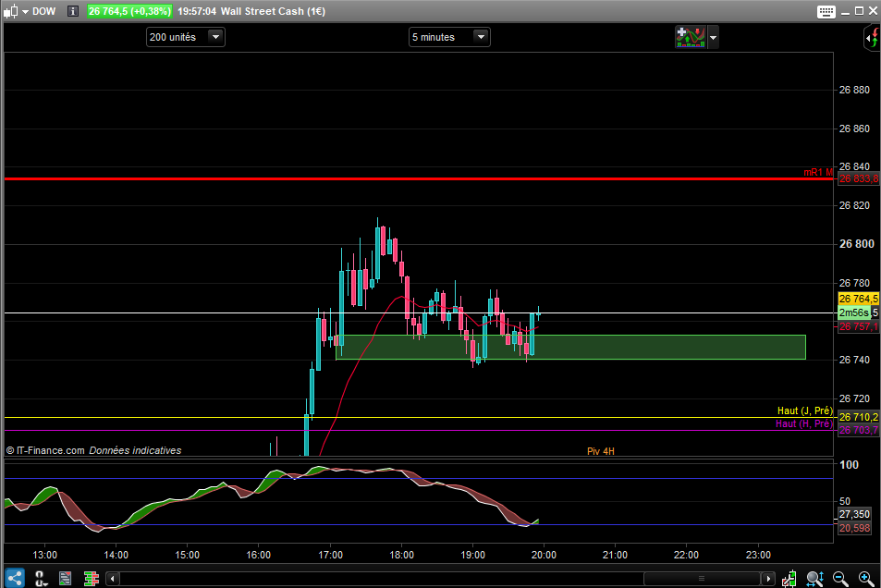Click the 27,350 stochastic value tag
Image resolution: width=881 pixels, height=588 pixels.
click(854, 514)
